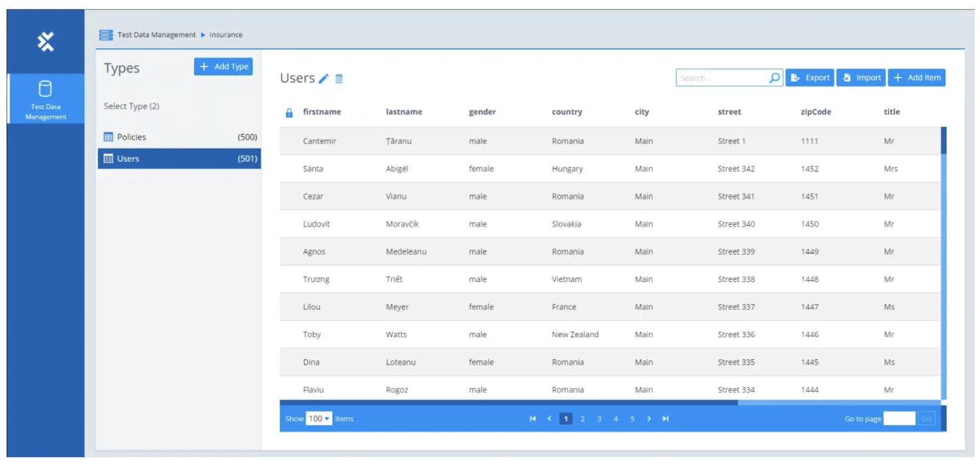Viewport: 980px width, 465px height.
Task: Click the list icon beside Test Data Management breadcrumb
Action: click(x=106, y=35)
